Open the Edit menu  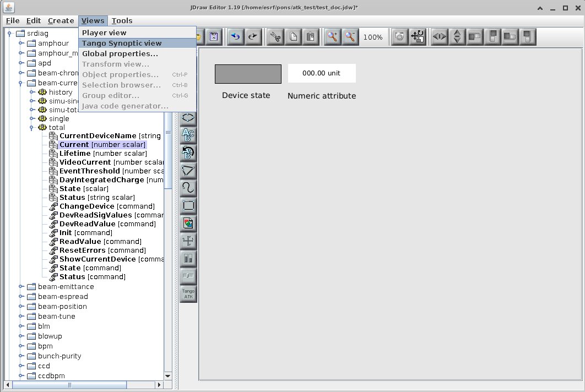tap(34, 20)
